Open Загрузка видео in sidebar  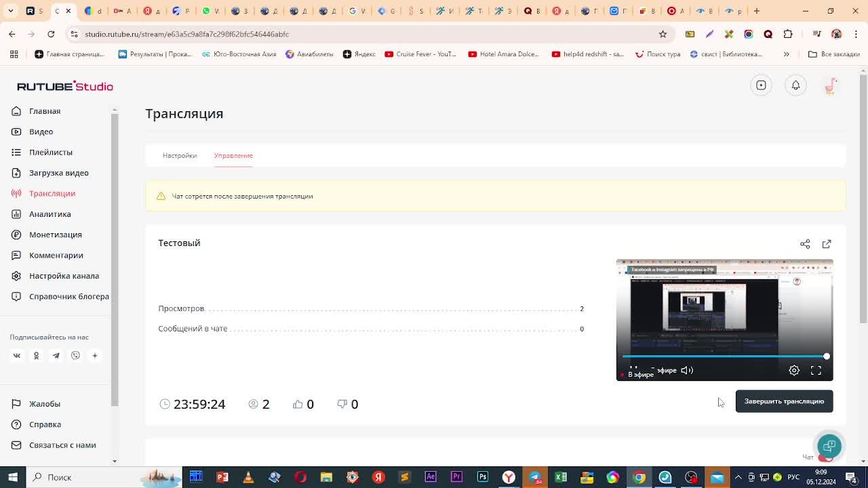[50, 173]
